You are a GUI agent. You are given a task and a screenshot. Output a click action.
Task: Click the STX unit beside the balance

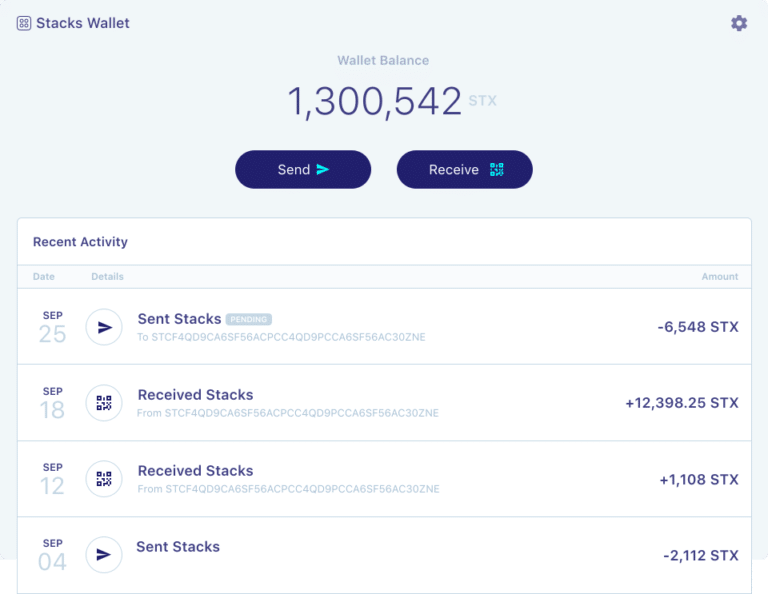(482, 101)
